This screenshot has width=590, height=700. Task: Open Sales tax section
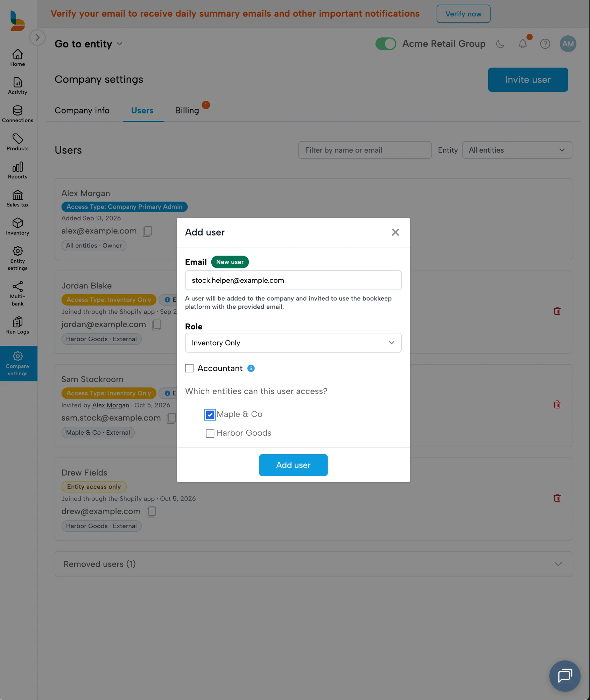click(x=17, y=199)
